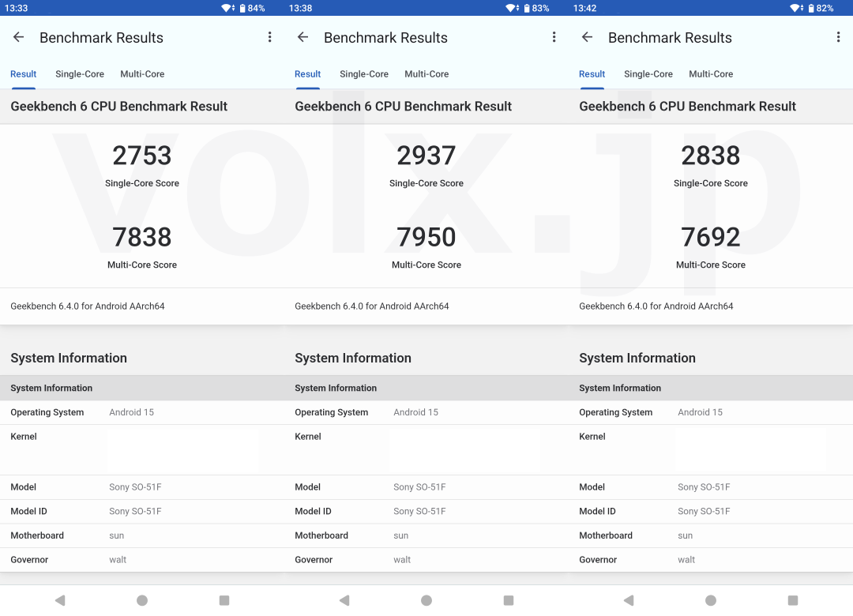Select the Result tab on the 13:38 screen
Screen dimensions: 853x616
tap(308, 74)
